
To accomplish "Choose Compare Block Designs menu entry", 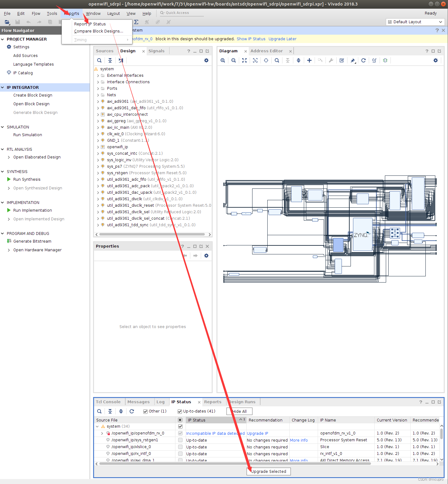I will click(x=99, y=31).
